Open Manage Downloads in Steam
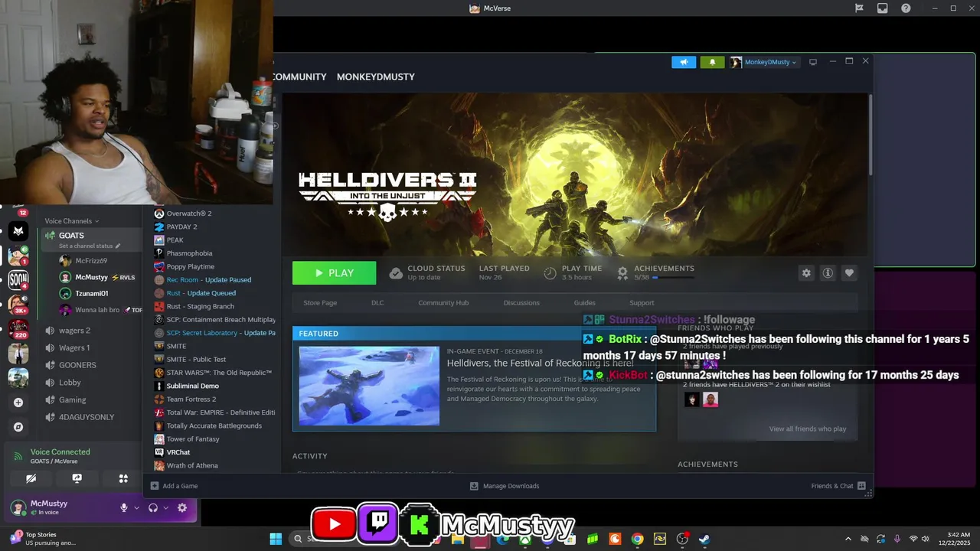Image resolution: width=980 pixels, height=551 pixels. [505, 486]
